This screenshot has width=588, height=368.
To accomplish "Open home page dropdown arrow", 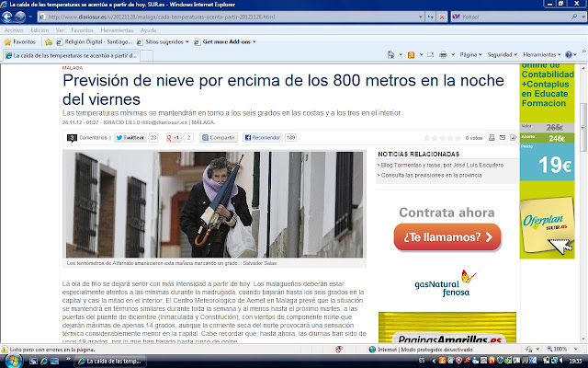I will [401, 55].
